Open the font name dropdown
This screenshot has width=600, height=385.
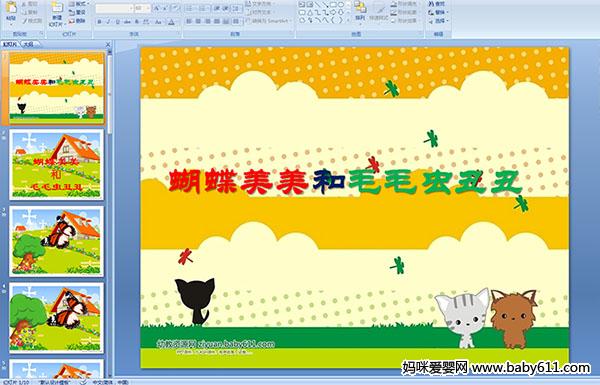pyautogui.click(x=114, y=8)
